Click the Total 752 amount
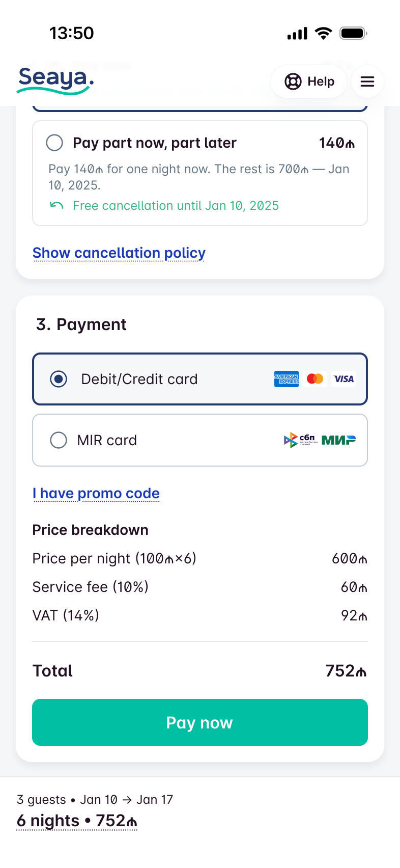This screenshot has width=400, height=868. [x=346, y=671]
